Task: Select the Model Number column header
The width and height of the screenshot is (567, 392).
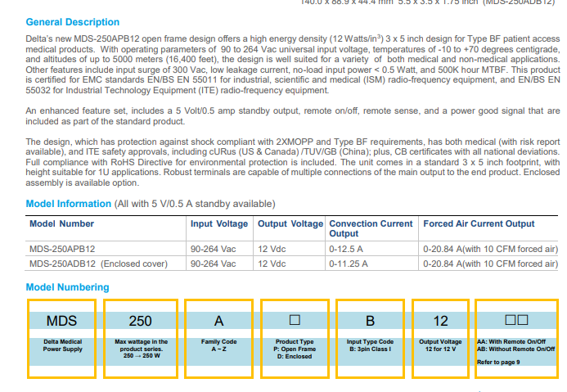Action: point(61,223)
